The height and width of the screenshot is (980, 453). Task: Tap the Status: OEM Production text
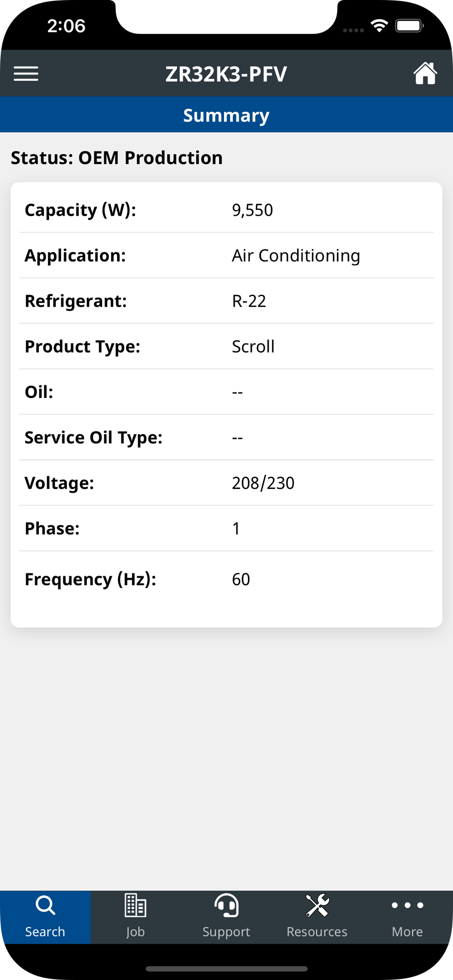117,158
